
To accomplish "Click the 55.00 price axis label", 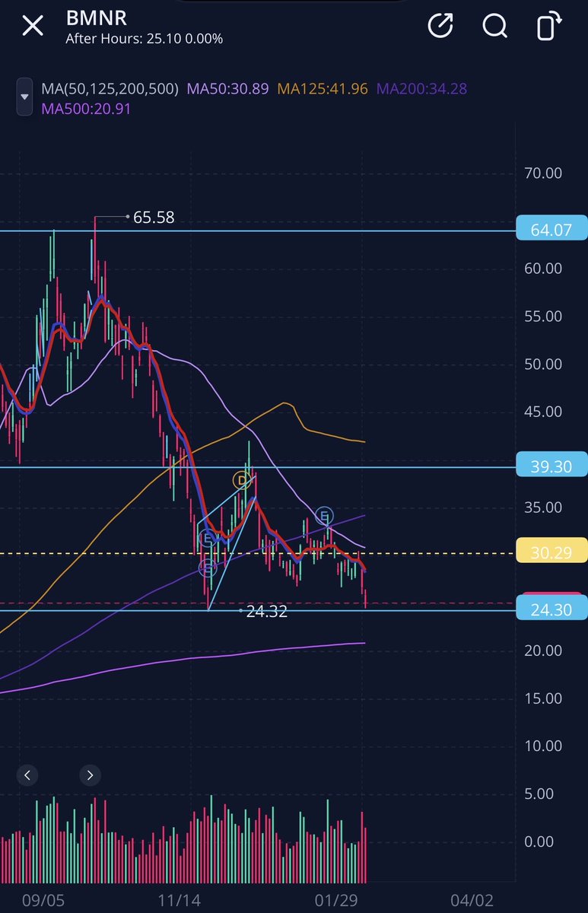I will coord(543,316).
